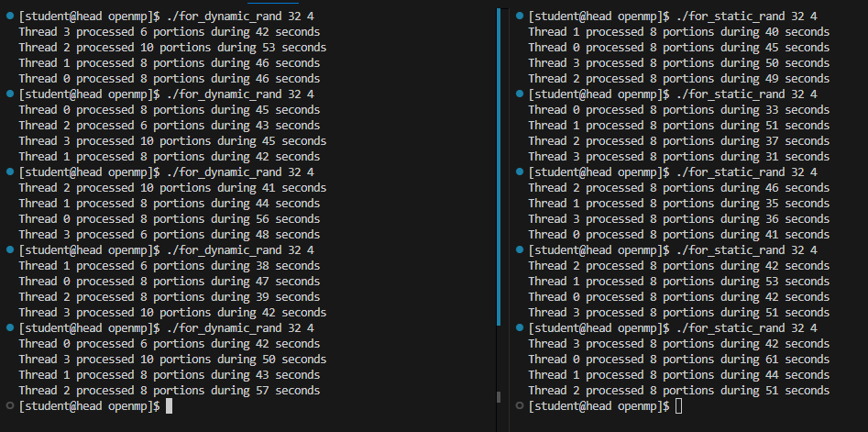
Task: Focus the right terminal's empty prompt cursor
Action: coord(678,405)
